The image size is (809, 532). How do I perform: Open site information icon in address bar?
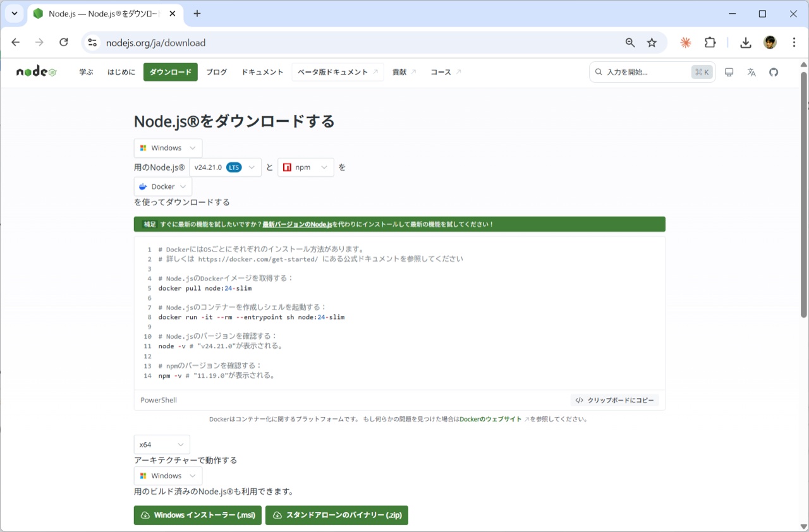(92, 42)
